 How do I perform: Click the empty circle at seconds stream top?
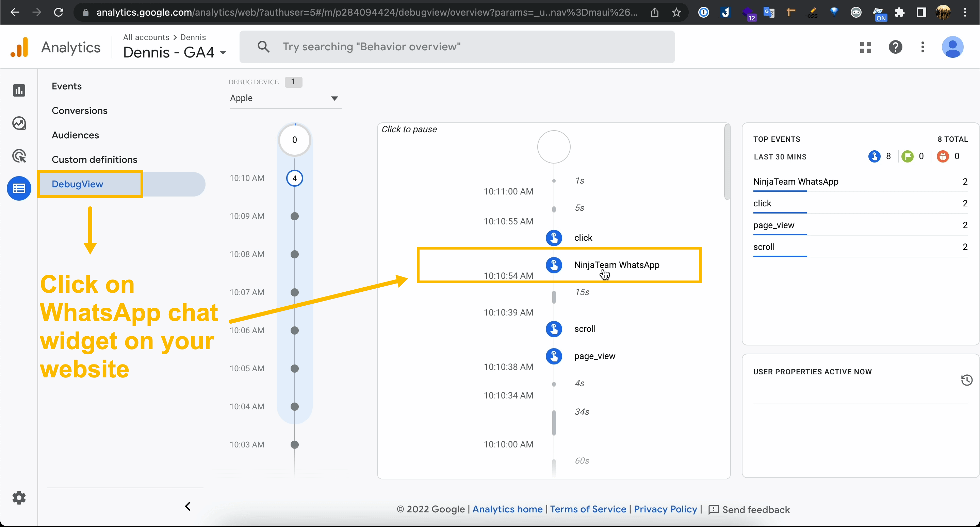pyautogui.click(x=554, y=147)
